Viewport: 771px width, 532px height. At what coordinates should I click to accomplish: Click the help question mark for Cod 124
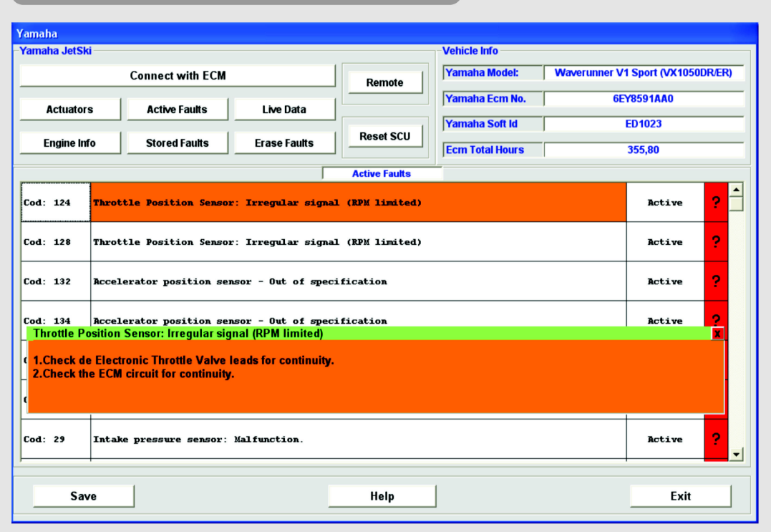[716, 202]
